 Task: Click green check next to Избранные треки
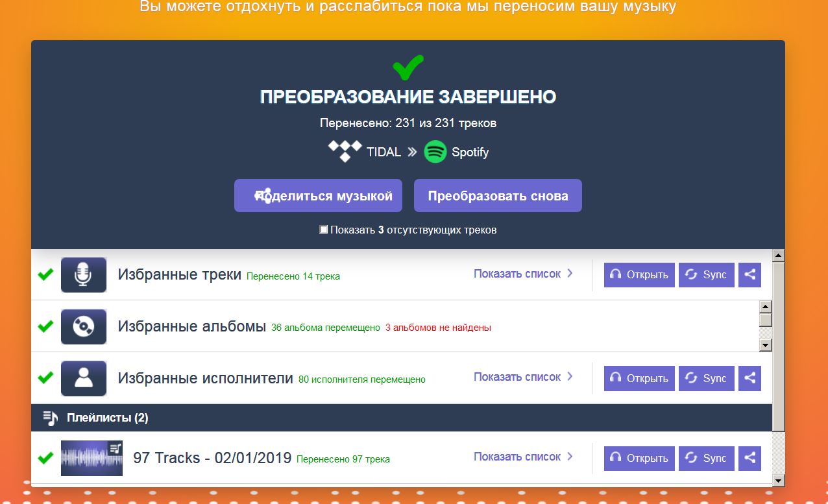(45, 274)
